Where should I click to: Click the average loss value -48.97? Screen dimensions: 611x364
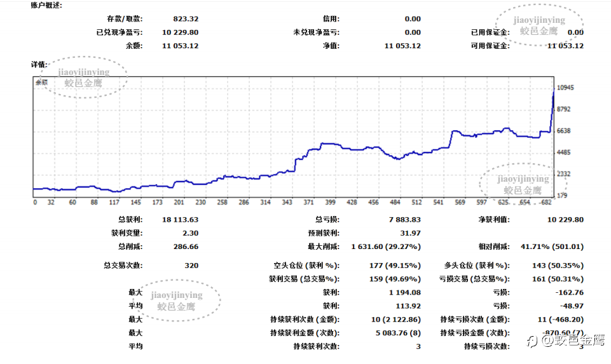coord(572,306)
